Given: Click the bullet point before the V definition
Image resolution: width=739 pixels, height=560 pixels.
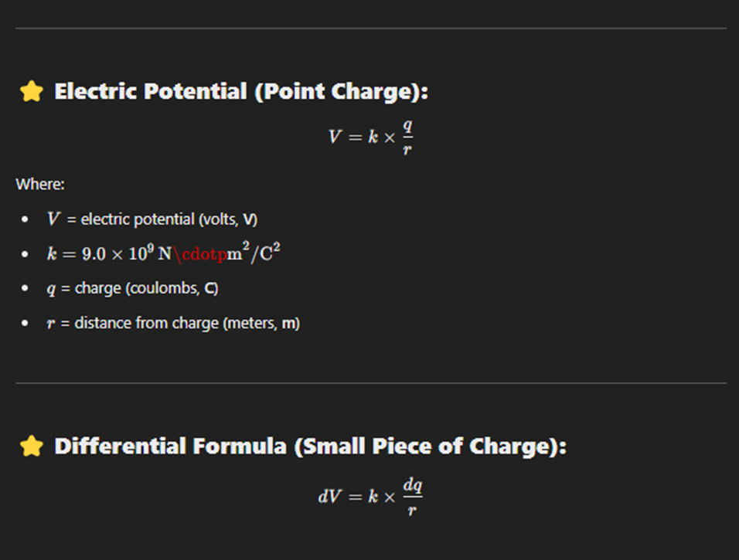Looking at the screenshot, I should [x=26, y=220].
